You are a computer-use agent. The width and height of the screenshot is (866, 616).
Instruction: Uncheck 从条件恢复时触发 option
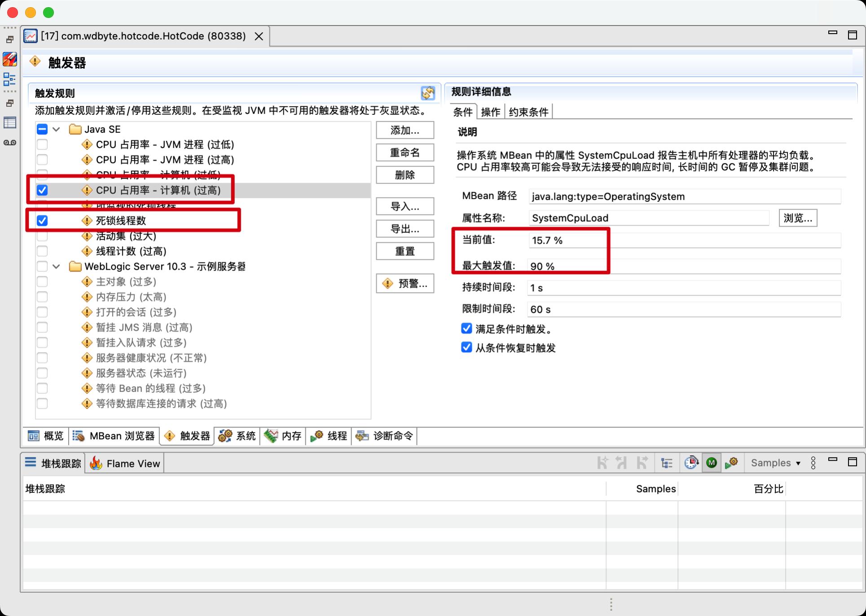(466, 348)
